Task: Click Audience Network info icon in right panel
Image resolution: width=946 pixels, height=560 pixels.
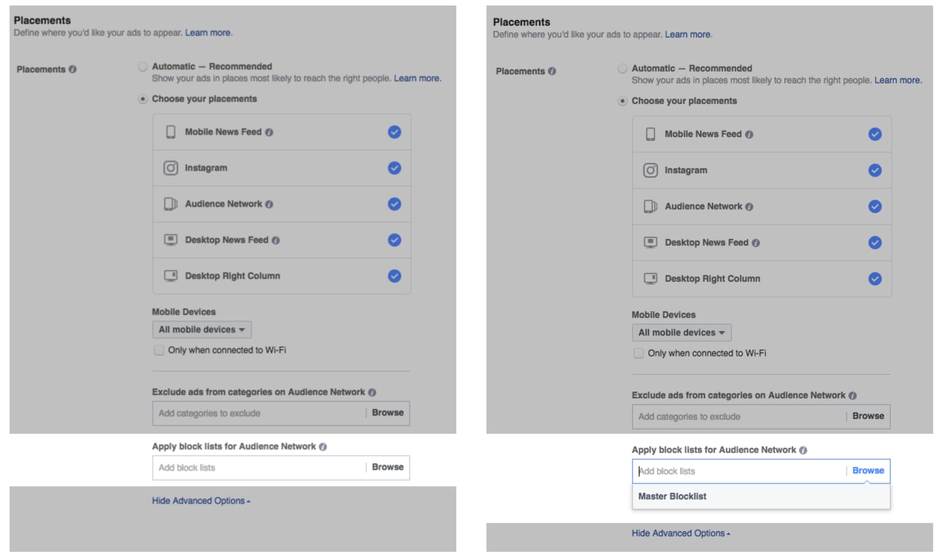Action: 749,207
